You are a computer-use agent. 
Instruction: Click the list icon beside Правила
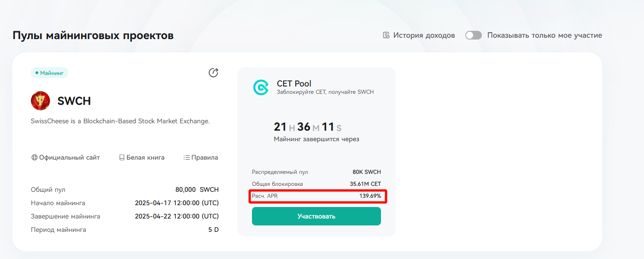click(x=187, y=157)
